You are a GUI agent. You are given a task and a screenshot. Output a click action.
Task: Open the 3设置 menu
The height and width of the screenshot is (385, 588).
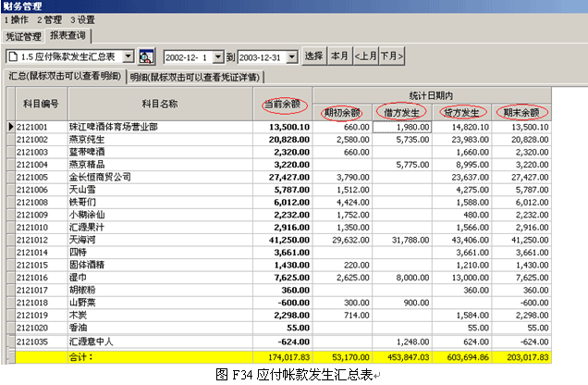tap(80, 19)
